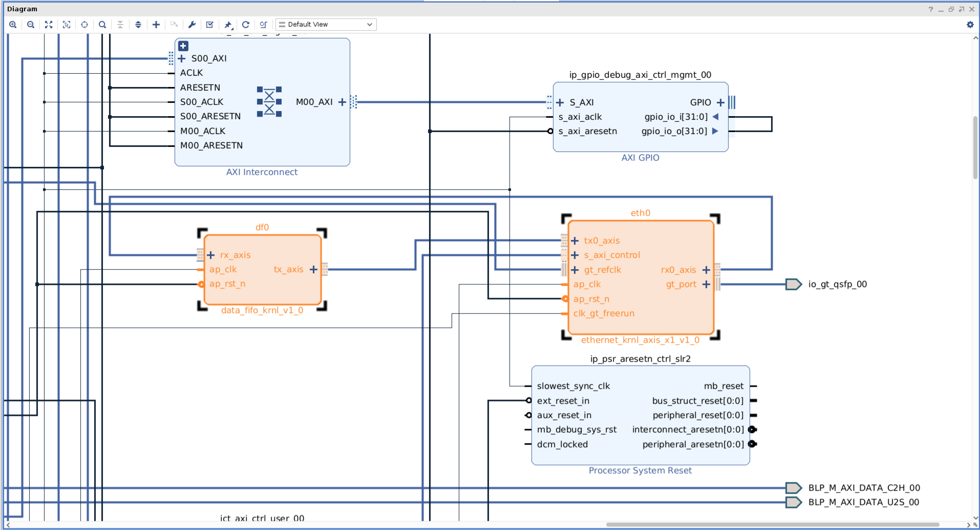The height and width of the screenshot is (530, 980).
Task: Expand the GPIO interface pin
Action: (720, 102)
